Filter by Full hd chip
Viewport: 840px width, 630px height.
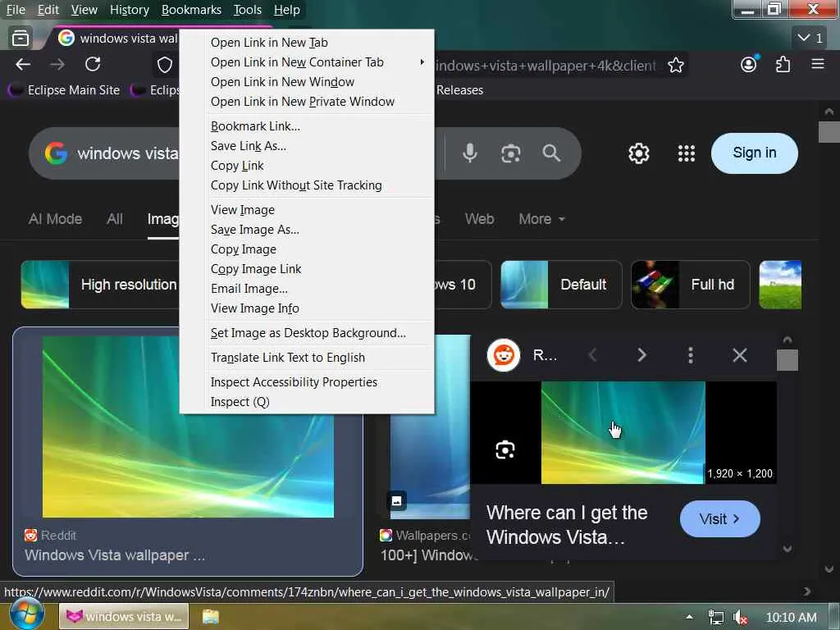click(x=690, y=285)
